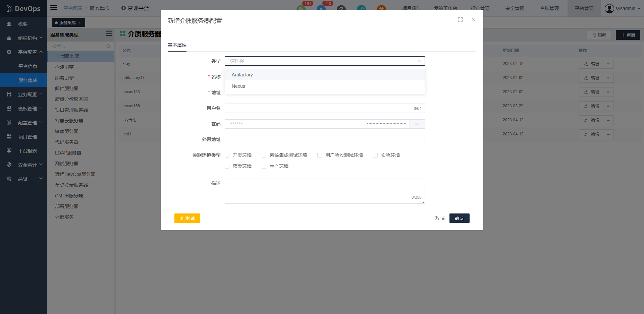Screen dimensions: 644x314
Task: Confirm with the 确定 button
Action: point(460,218)
